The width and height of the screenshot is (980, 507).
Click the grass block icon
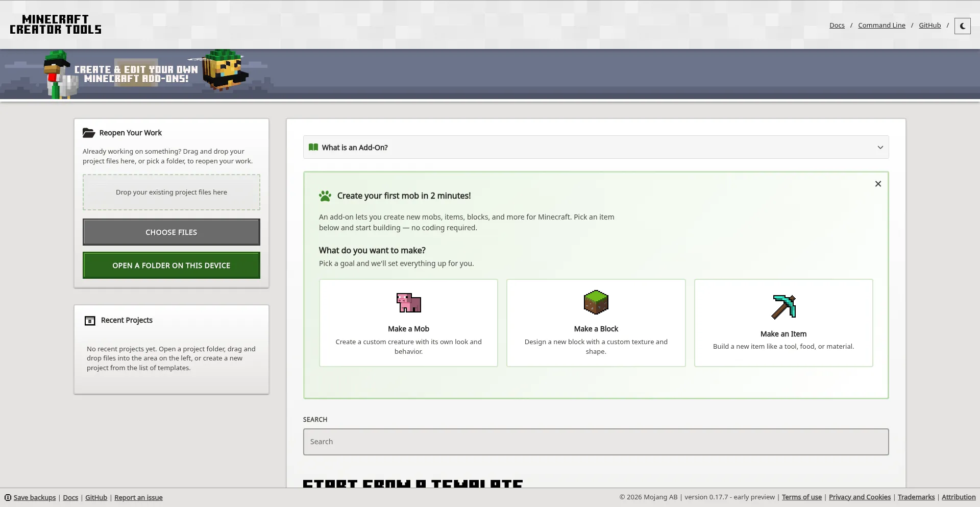click(x=596, y=302)
